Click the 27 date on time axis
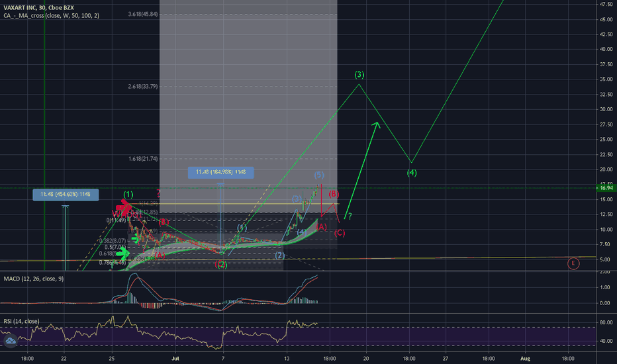Image resolution: width=617 pixels, height=364 pixels. pos(446,359)
